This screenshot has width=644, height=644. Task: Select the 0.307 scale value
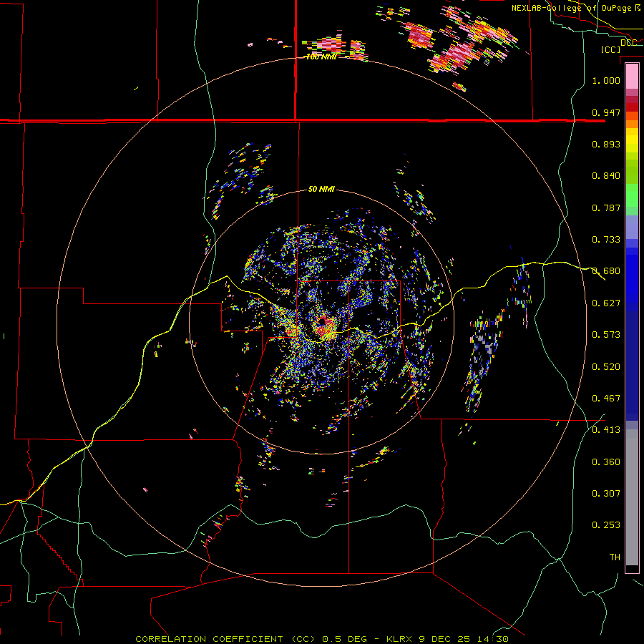pyautogui.click(x=606, y=494)
